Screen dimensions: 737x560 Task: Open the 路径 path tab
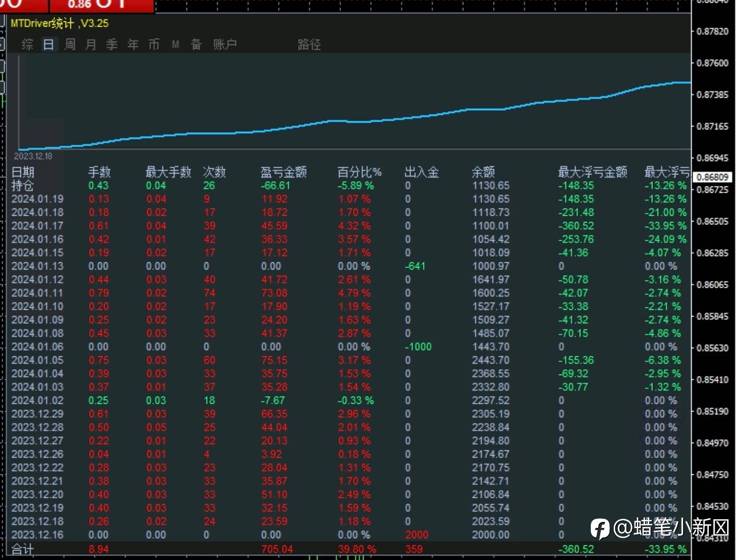pos(309,44)
